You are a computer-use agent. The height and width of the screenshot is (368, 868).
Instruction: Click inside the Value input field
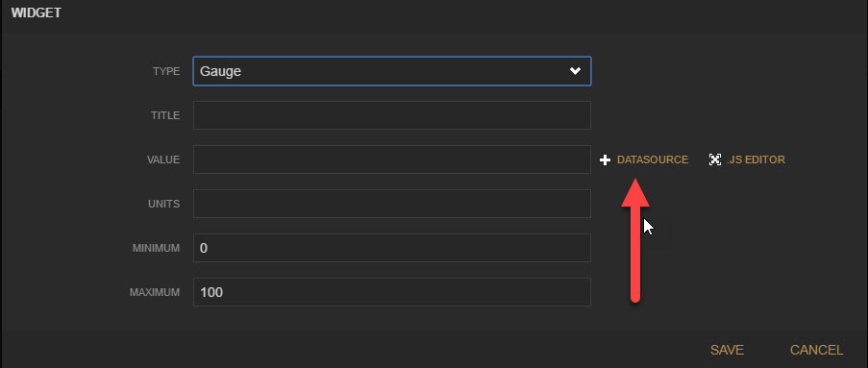[x=392, y=159]
